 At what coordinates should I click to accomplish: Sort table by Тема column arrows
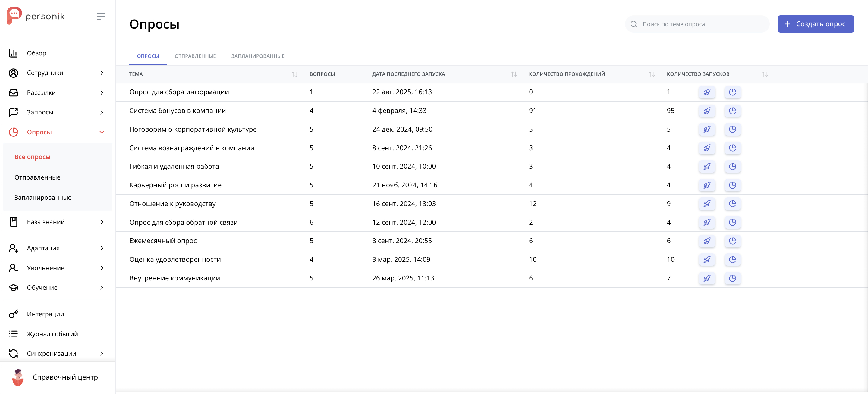pos(294,74)
